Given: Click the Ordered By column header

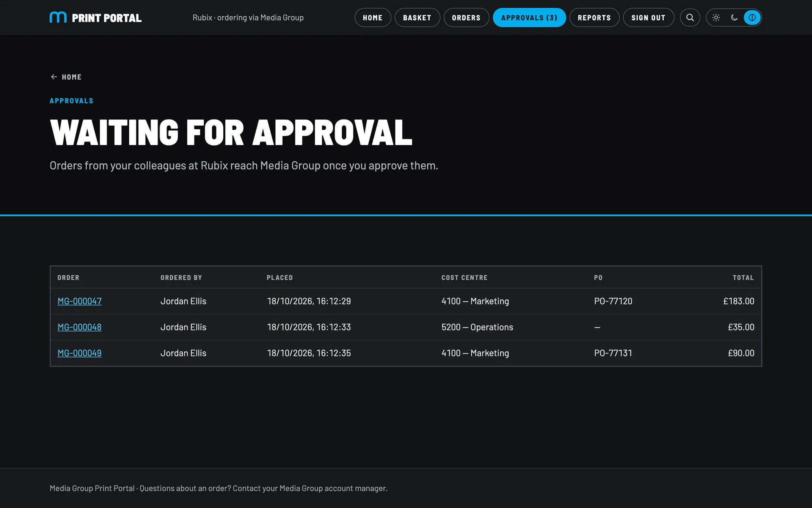Looking at the screenshot, I should [181, 278].
